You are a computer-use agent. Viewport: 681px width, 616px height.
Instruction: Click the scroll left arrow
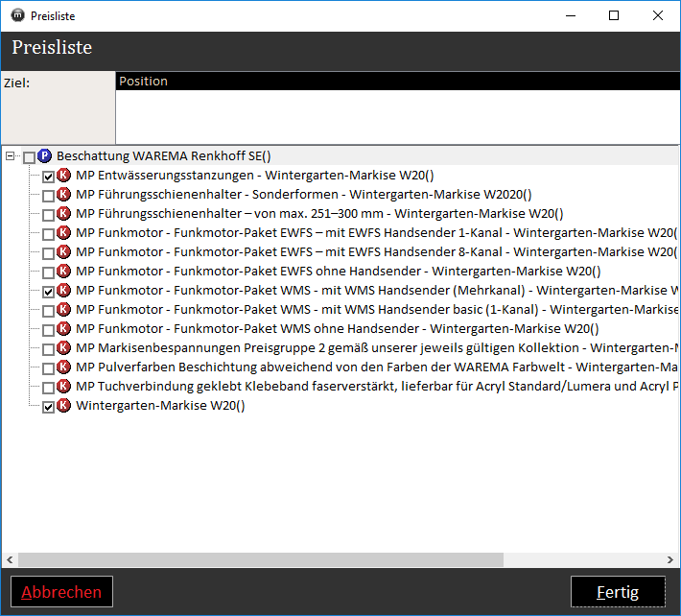click(10, 559)
